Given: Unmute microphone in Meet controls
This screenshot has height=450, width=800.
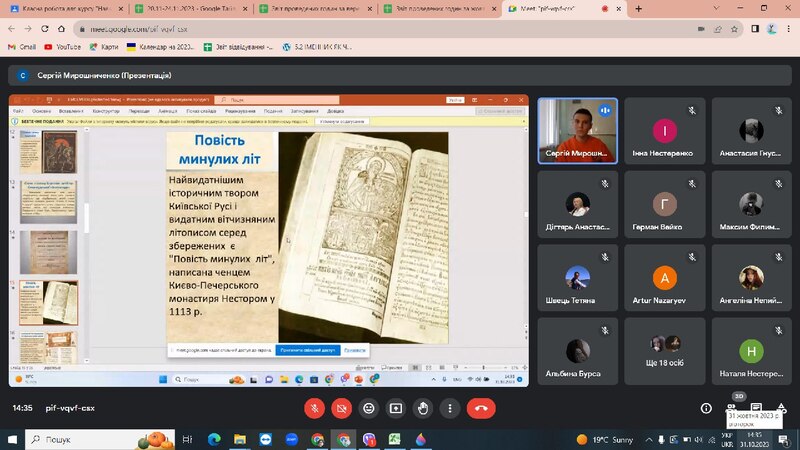Looking at the screenshot, I should coord(314,408).
